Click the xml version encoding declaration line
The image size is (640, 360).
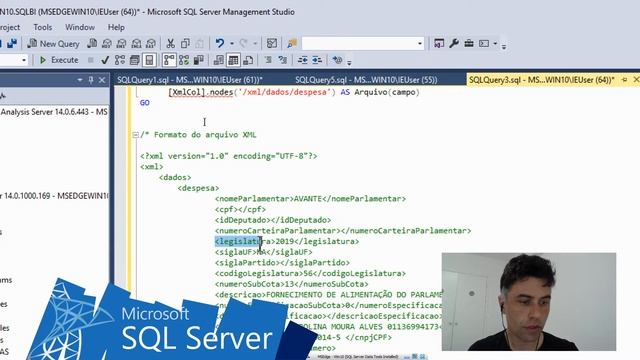tap(229, 156)
